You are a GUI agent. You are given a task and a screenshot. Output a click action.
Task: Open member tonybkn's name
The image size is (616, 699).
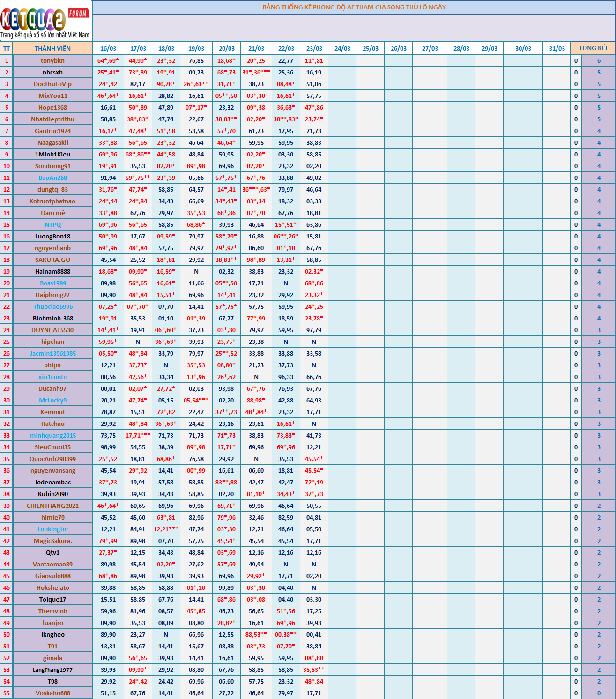(52, 60)
